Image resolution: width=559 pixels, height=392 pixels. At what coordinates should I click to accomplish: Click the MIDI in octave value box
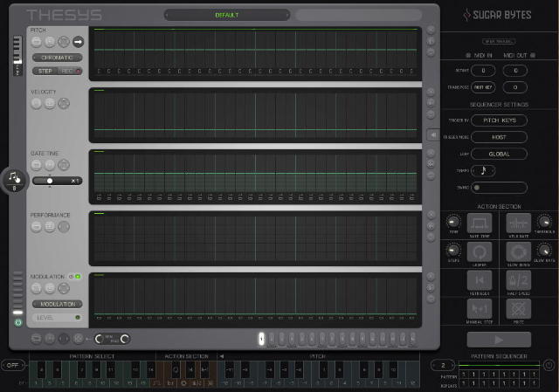click(483, 71)
